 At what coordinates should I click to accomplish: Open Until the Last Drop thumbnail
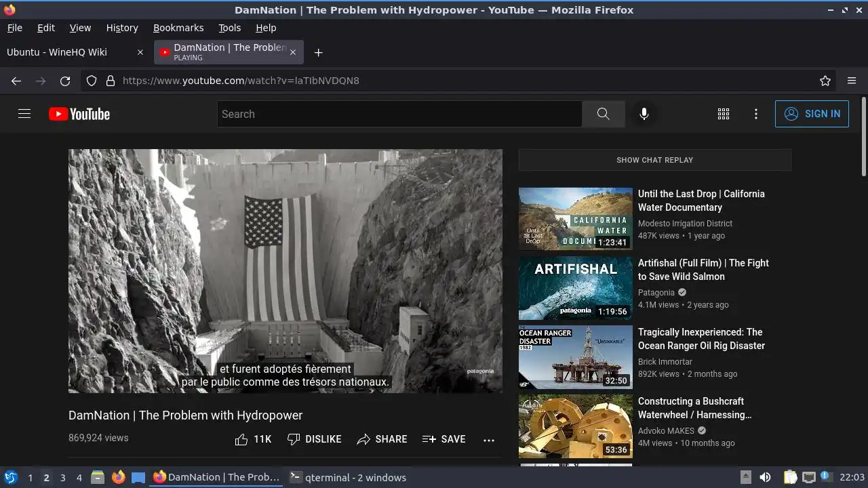coord(576,220)
